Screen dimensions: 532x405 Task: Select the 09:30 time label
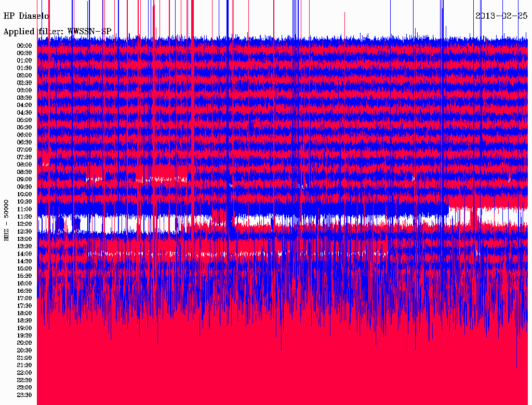[24, 187]
